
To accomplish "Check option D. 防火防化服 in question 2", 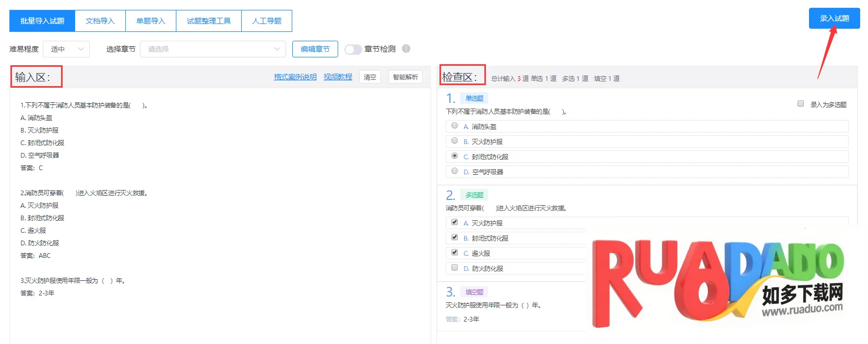I will [455, 268].
